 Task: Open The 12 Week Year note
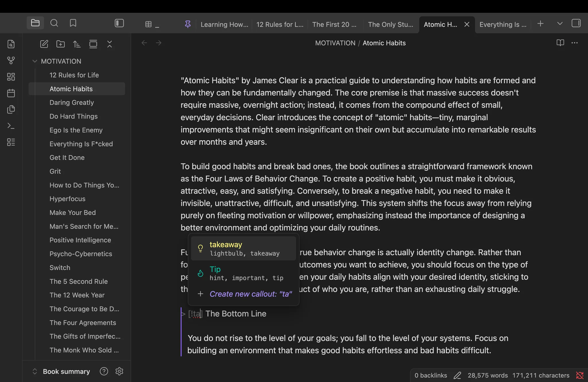click(x=77, y=295)
